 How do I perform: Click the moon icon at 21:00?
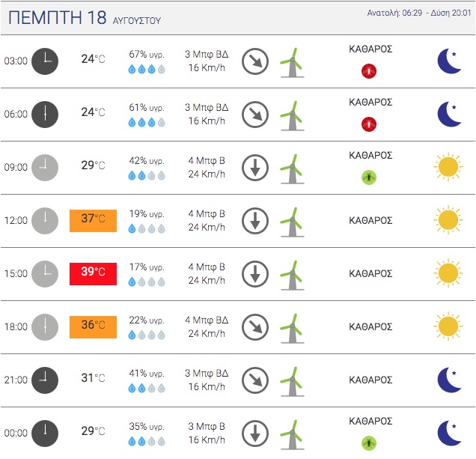(x=450, y=380)
